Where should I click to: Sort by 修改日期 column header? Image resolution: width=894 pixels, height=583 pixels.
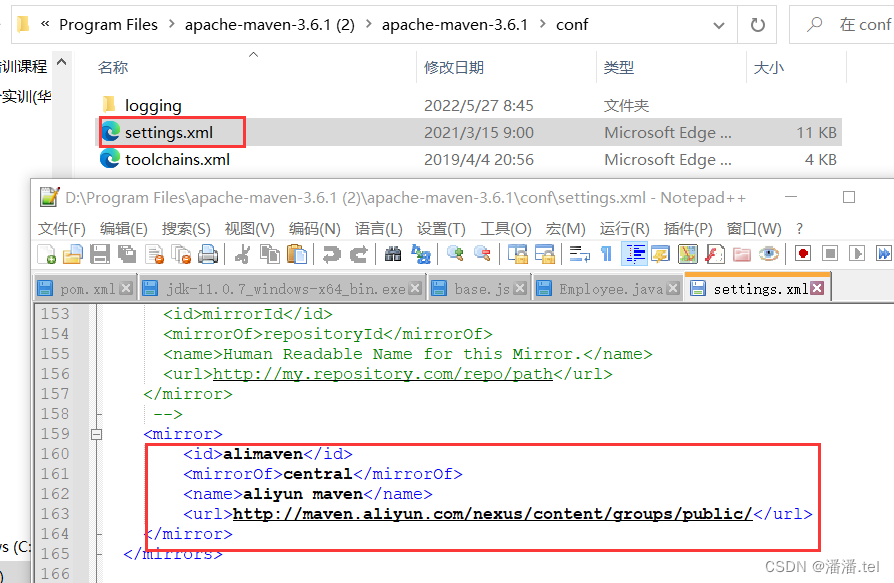pos(454,67)
